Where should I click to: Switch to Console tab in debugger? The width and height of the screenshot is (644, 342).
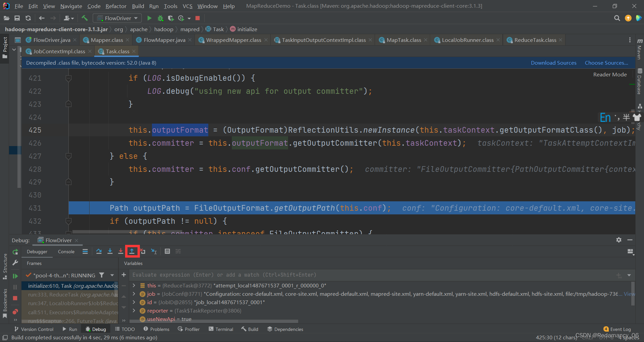coord(66,252)
